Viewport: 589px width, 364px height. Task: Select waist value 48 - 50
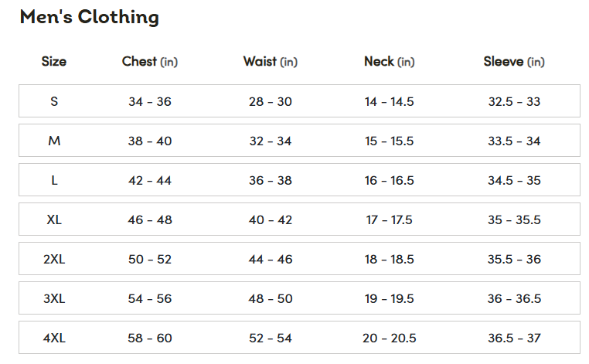click(271, 298)
